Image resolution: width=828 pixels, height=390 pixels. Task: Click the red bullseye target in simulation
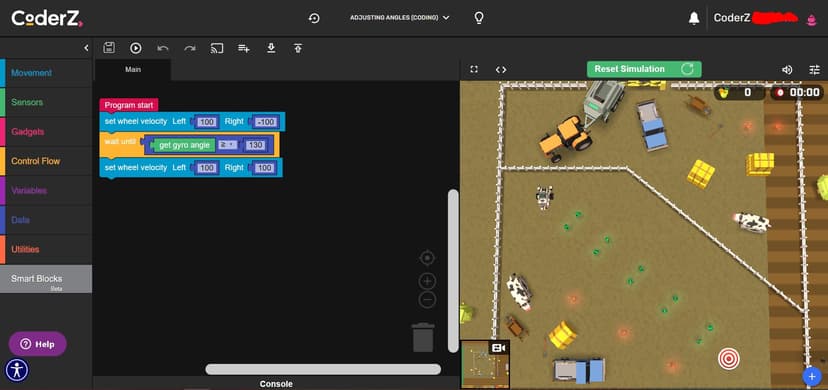(x=729, y=359)
